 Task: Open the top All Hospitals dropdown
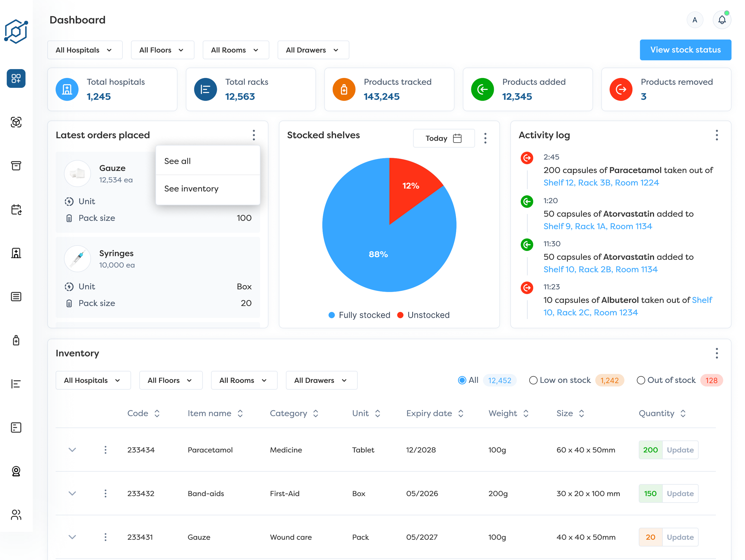pos(85,50)
